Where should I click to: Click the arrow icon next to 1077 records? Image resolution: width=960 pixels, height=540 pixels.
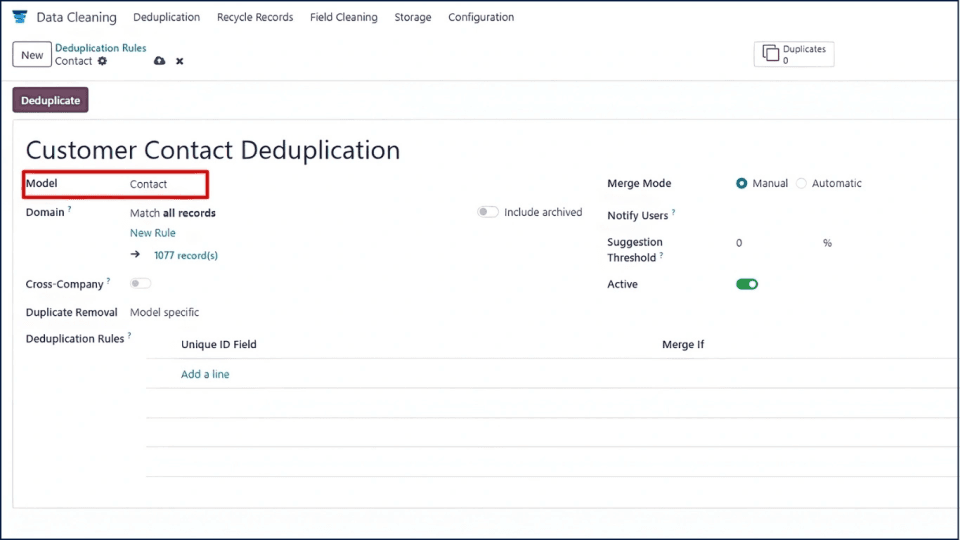(x=135, y=255)
